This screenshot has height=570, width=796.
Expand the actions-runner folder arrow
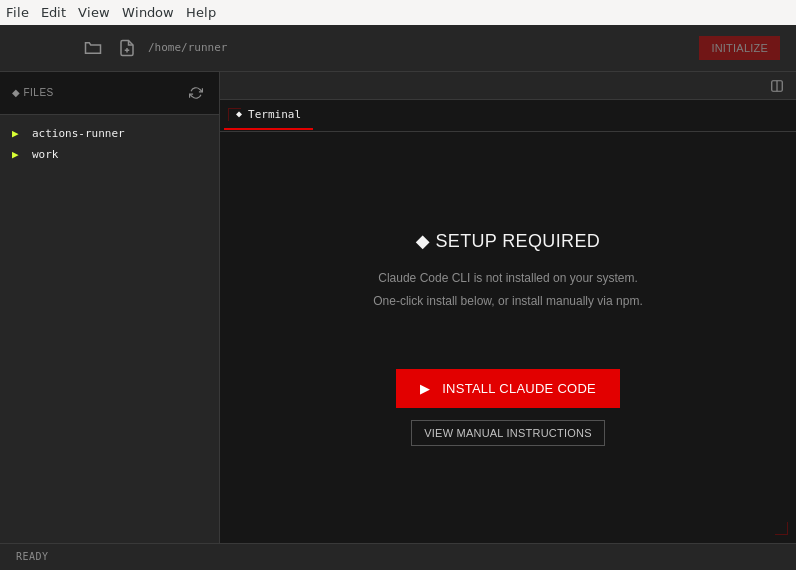pos(15,133)
